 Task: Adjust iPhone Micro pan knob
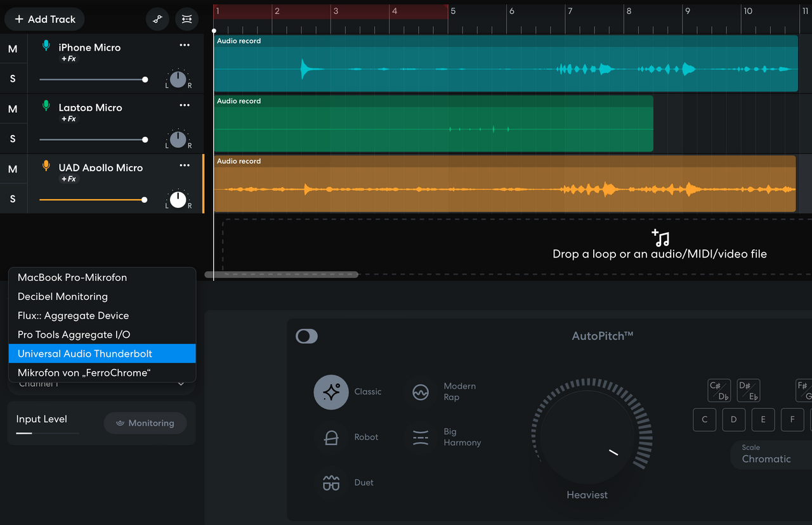178,79
